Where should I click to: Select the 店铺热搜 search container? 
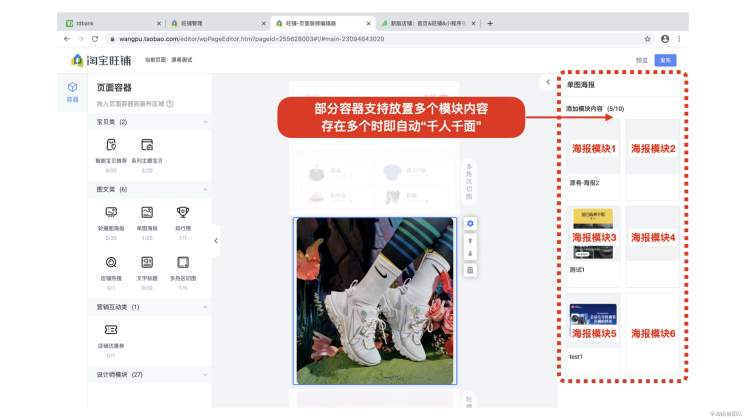click(111, 262)
